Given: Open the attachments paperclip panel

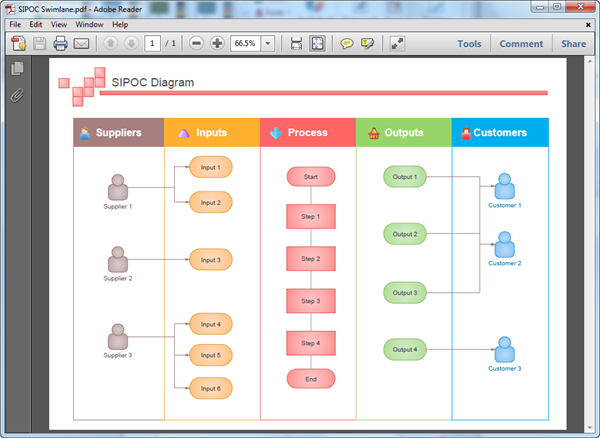Looking at the screenshot, I should pyautogui.click(x=17, y=96).
